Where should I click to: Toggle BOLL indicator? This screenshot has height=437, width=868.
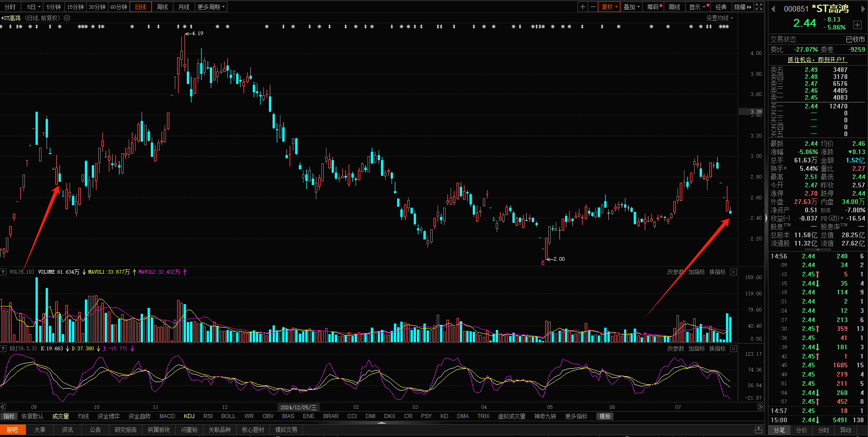click(228, 416)
